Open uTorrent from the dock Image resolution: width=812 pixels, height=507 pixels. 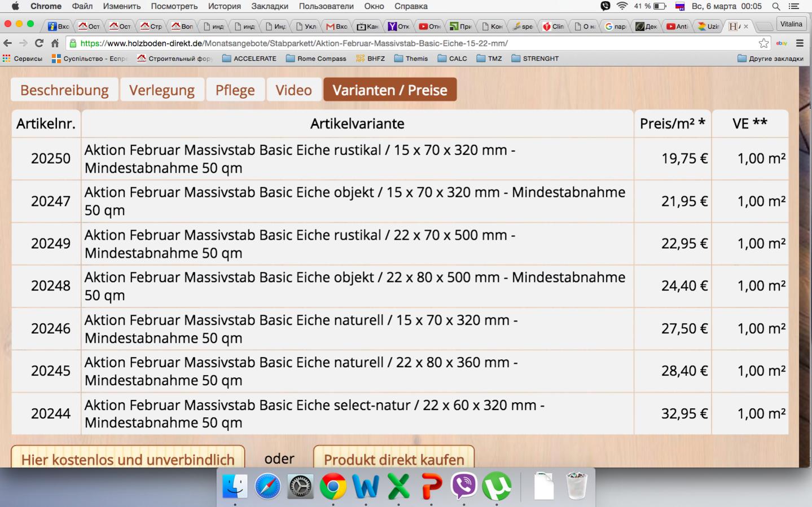click(x=497, y=486)
